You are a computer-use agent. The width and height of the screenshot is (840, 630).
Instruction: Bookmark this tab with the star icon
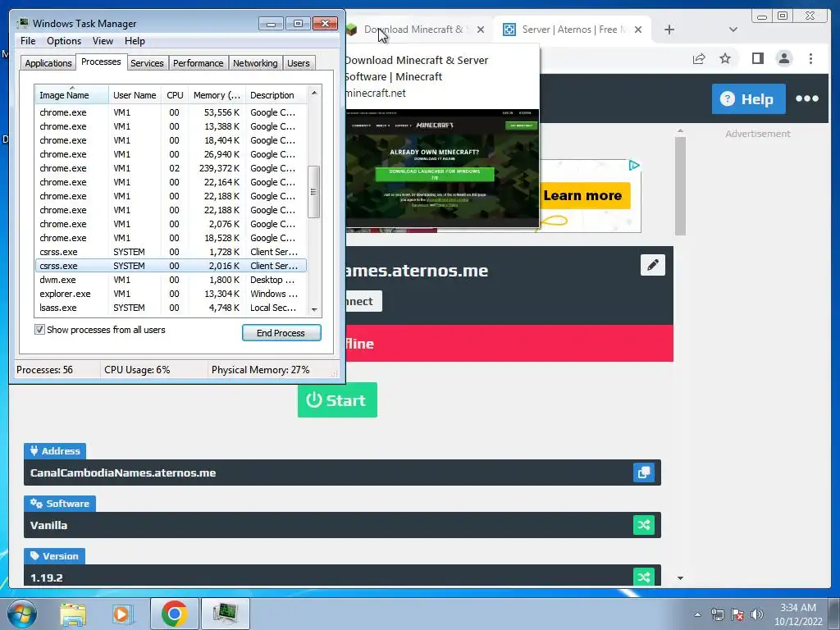pos(725,58)
